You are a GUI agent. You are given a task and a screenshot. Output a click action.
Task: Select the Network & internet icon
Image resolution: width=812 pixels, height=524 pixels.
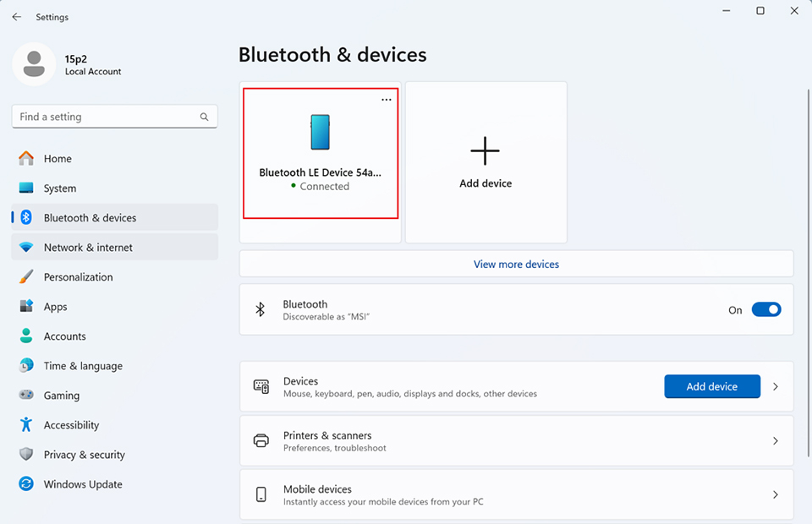(26, 247)
